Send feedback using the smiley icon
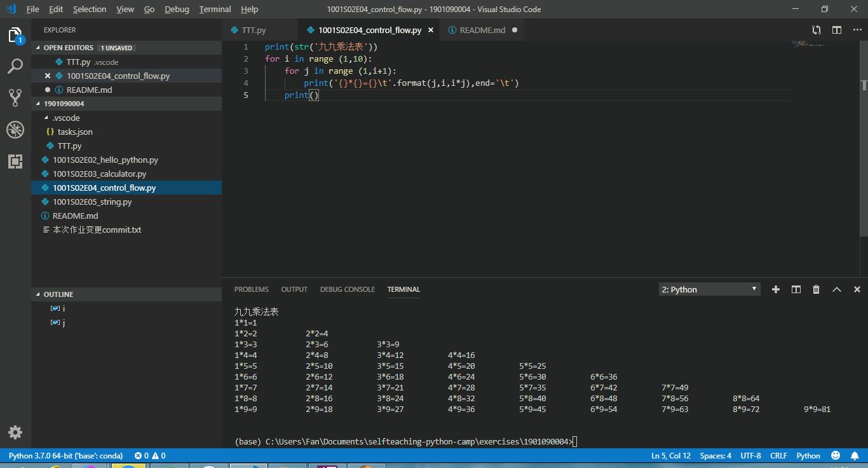The width and height of the screenshot is (868, 468). point(836,455)
